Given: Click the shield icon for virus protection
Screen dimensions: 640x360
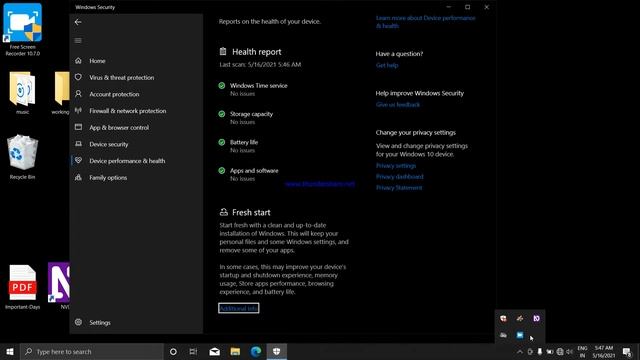Looking at the screenshot, I should [78, 77].
